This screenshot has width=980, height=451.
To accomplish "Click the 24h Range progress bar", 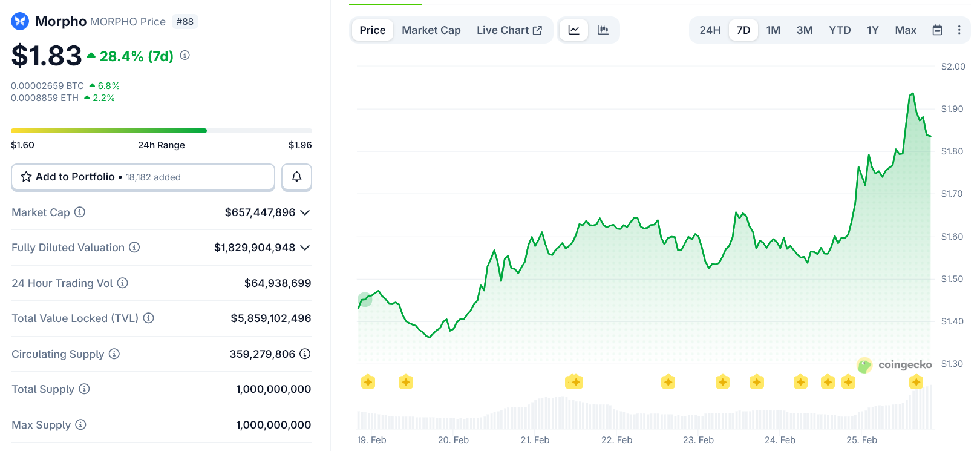I will point(162,131).
